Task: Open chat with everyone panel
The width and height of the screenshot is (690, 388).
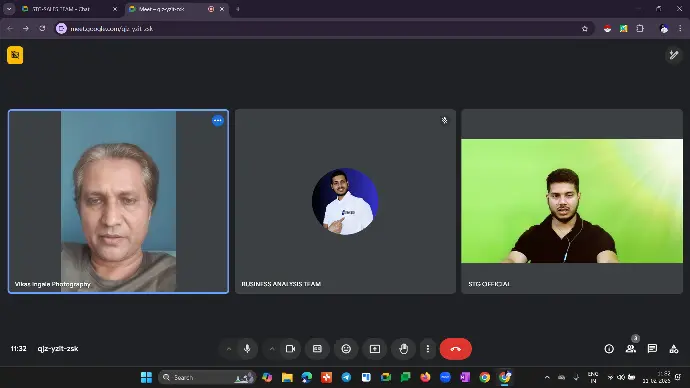Action: pos(652,349)
